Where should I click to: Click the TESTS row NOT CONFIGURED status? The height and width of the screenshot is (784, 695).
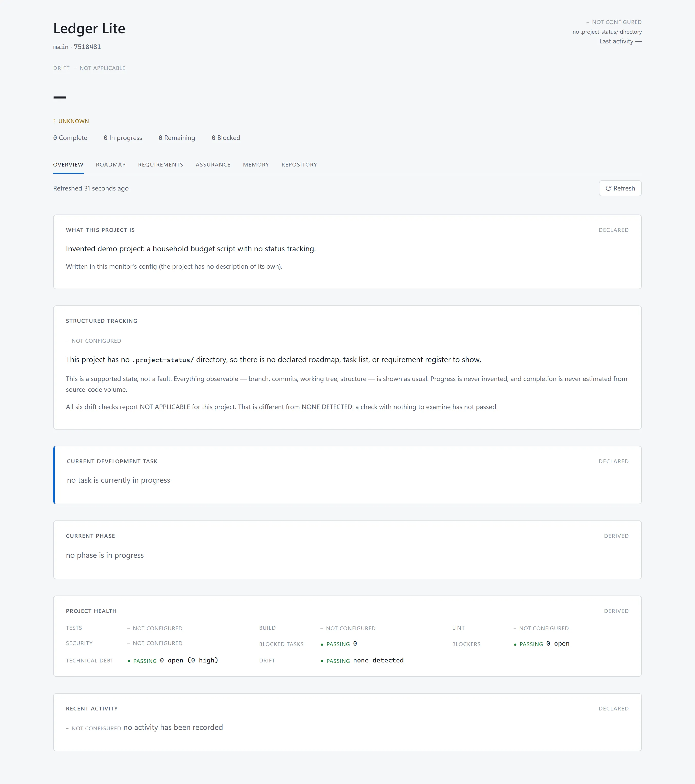[x=155, y=628]
